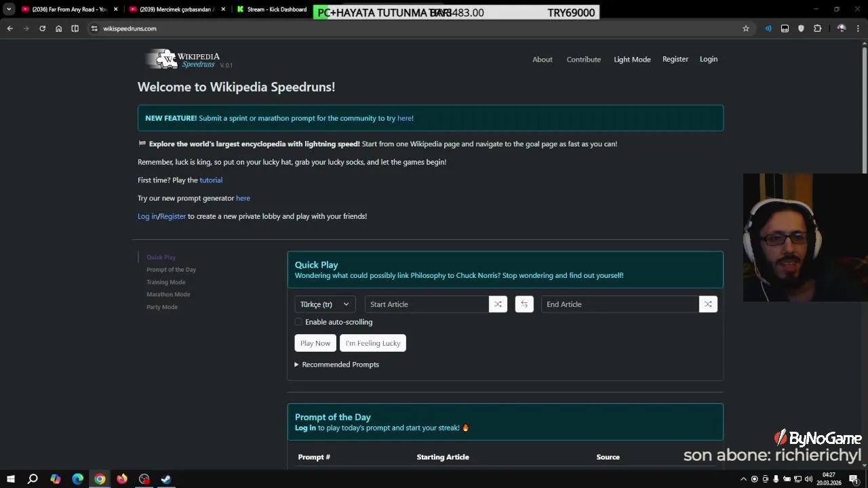Screen dimensions: 868x488
Task: Open the Contribute page
Action: (x=584, y=60)
